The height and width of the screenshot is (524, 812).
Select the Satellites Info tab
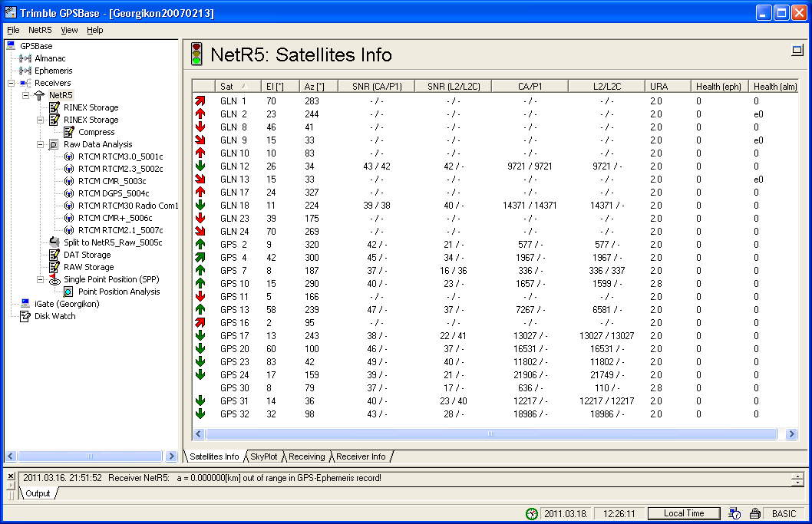coord(214,456)
